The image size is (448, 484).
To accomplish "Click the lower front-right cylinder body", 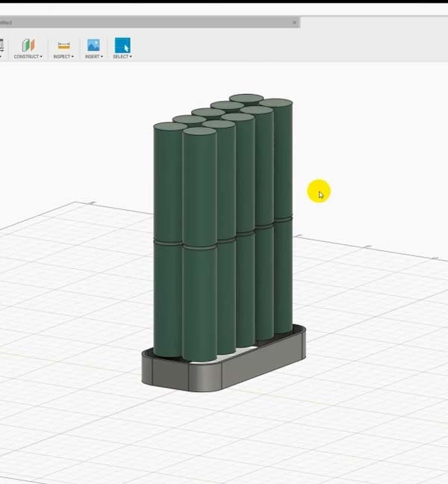I will 199,302.
